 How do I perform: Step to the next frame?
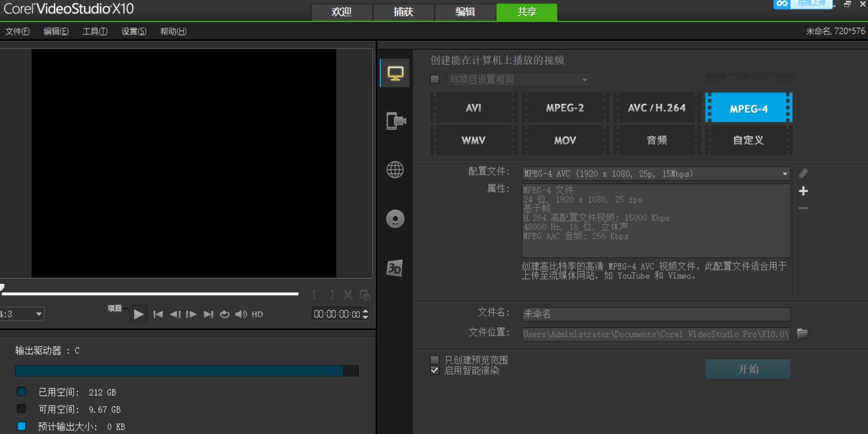pyautogui.click(x=191, y=314)
